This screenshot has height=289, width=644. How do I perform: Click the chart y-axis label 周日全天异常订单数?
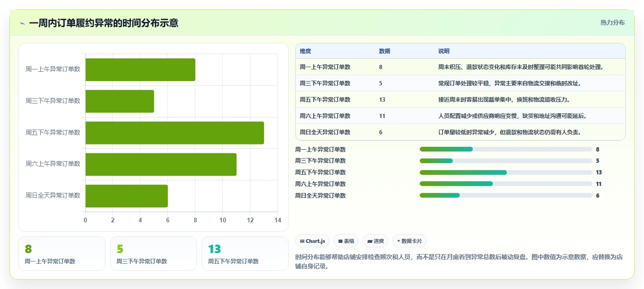click(53, 195)
